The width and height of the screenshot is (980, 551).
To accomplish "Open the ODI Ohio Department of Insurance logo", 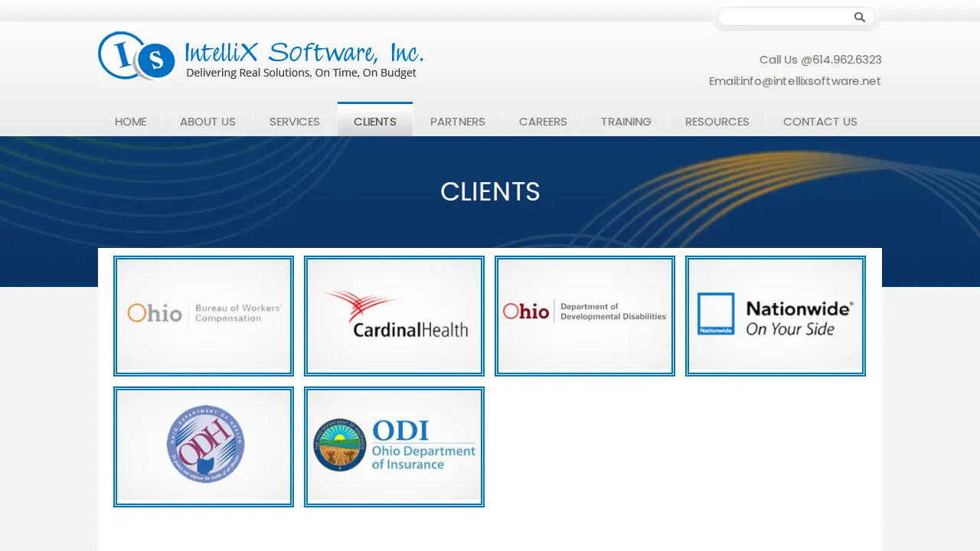I will (x=394, y=447).
